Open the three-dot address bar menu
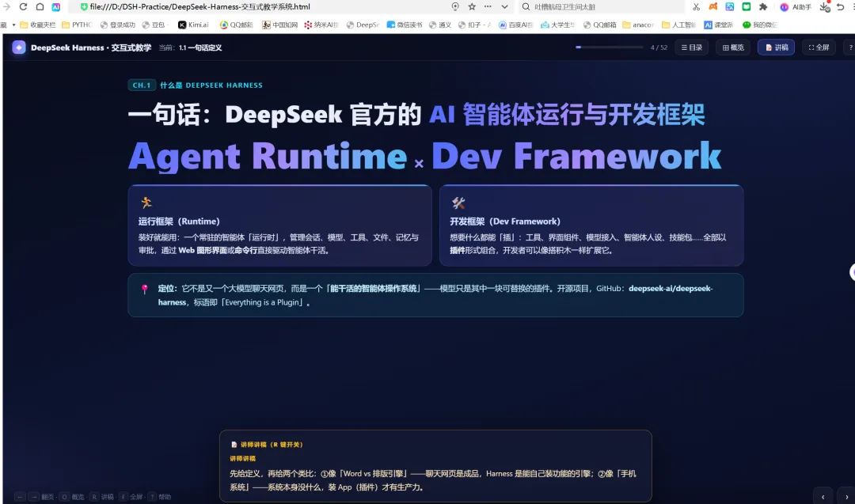 [x=488, y=6]
